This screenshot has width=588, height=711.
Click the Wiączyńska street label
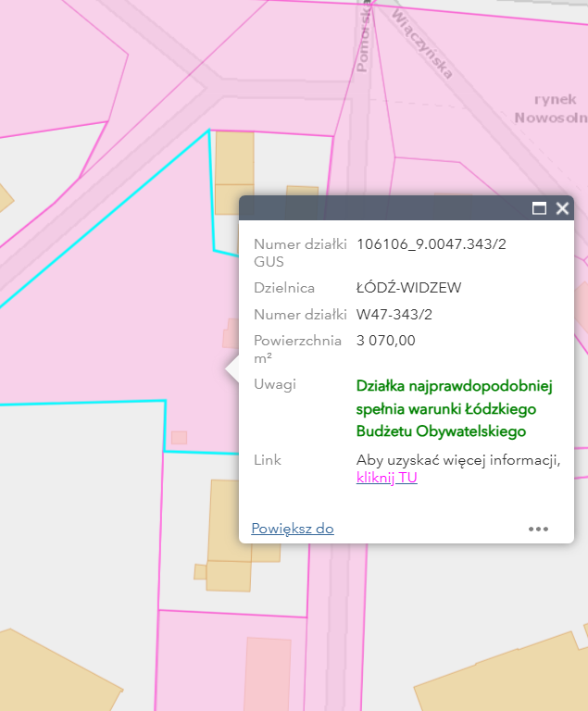click(423, 43)
